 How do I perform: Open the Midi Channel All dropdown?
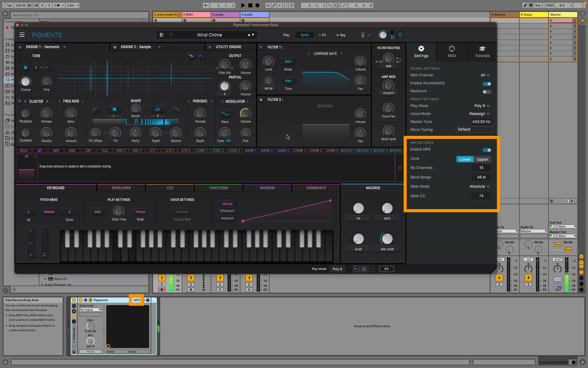click(x=485, y=75)
